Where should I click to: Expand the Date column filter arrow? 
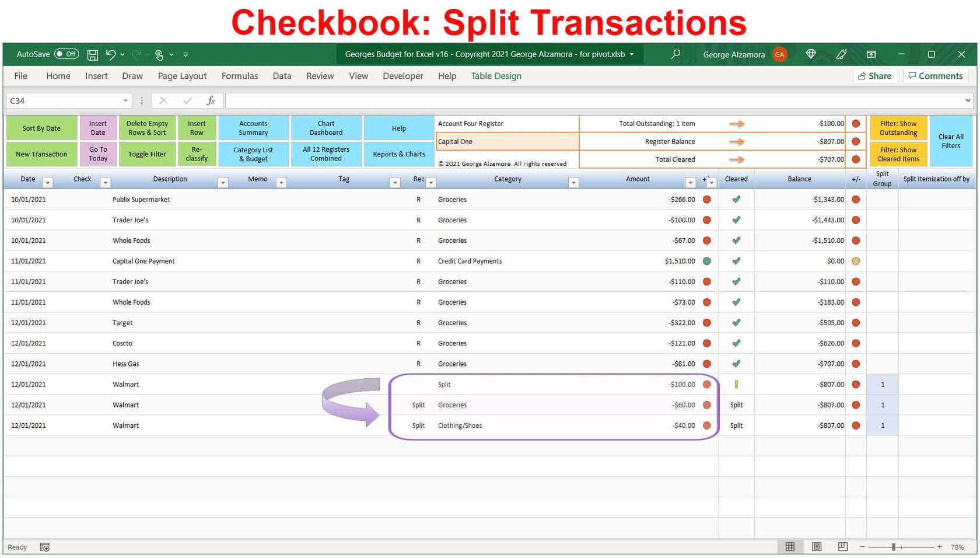[x=48, y=182]
